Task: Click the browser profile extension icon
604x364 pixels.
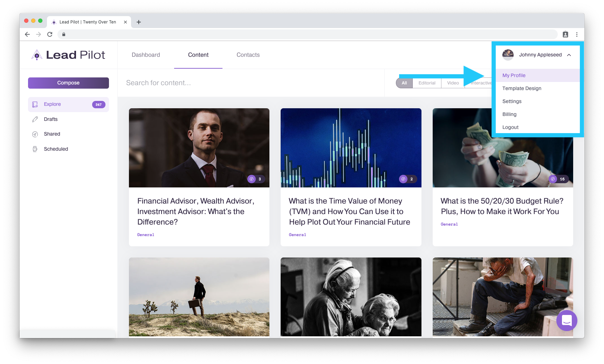Action: click(x=565, y=34)
